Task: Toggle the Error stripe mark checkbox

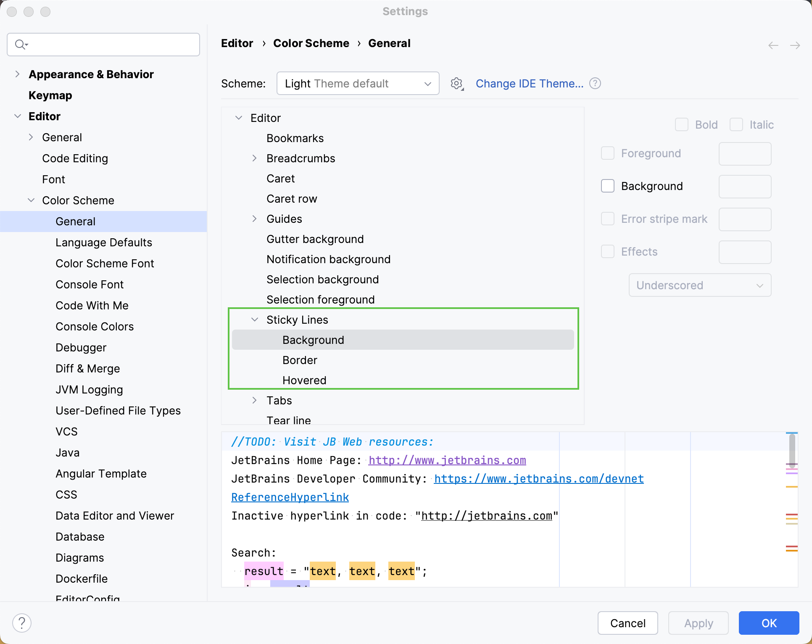Action: click(x=608, y=219)
